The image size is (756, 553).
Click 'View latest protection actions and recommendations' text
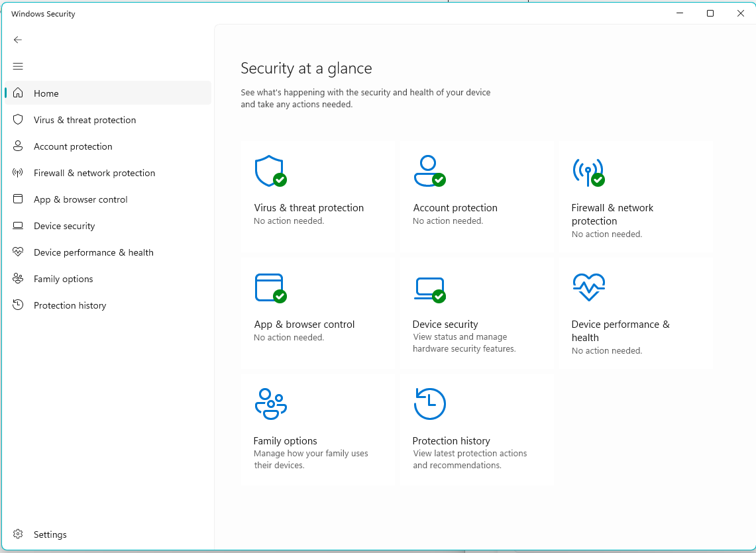[x=470, y=460]
